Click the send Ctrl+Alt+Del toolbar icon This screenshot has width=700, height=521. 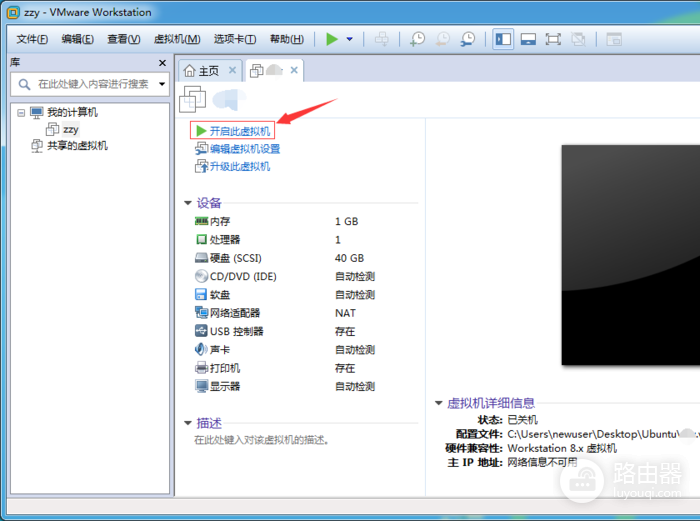tap(381, 39)
